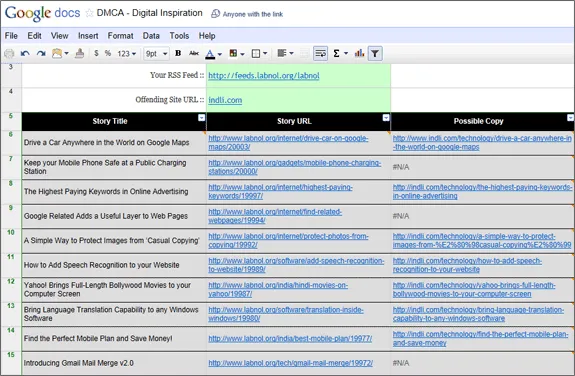Open the Tools menu

coord(179,36)
